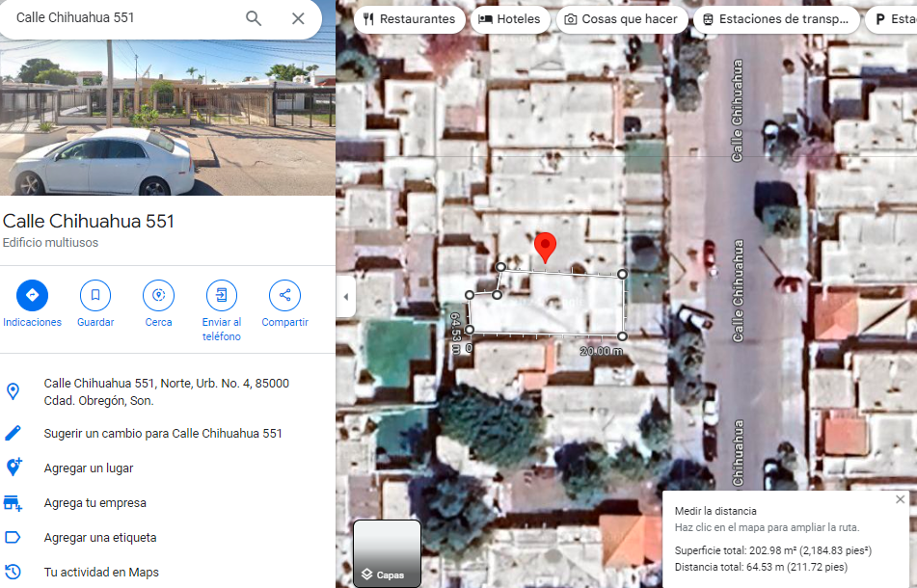Click the Cerca nearby icon
917x588 pixels.
point(158,295)
